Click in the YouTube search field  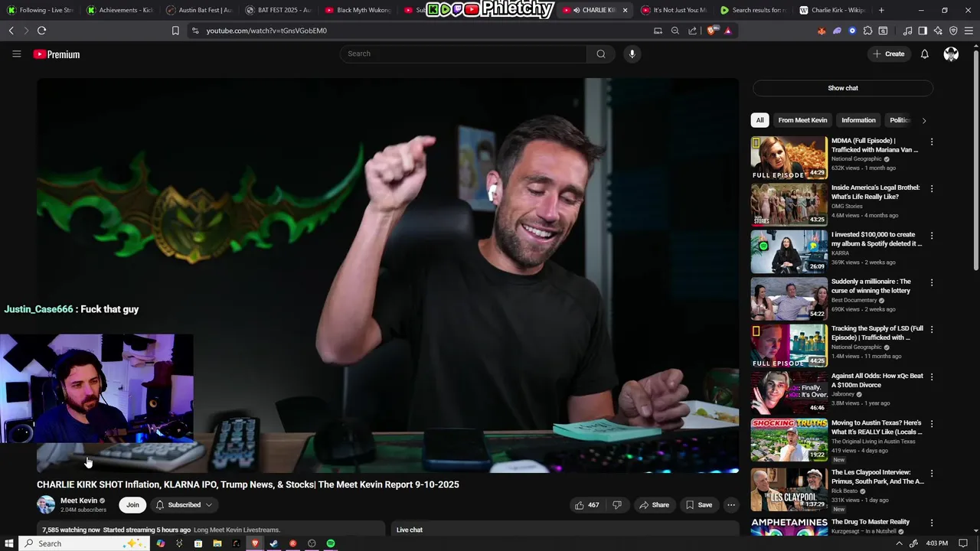[x=463, y=54]
